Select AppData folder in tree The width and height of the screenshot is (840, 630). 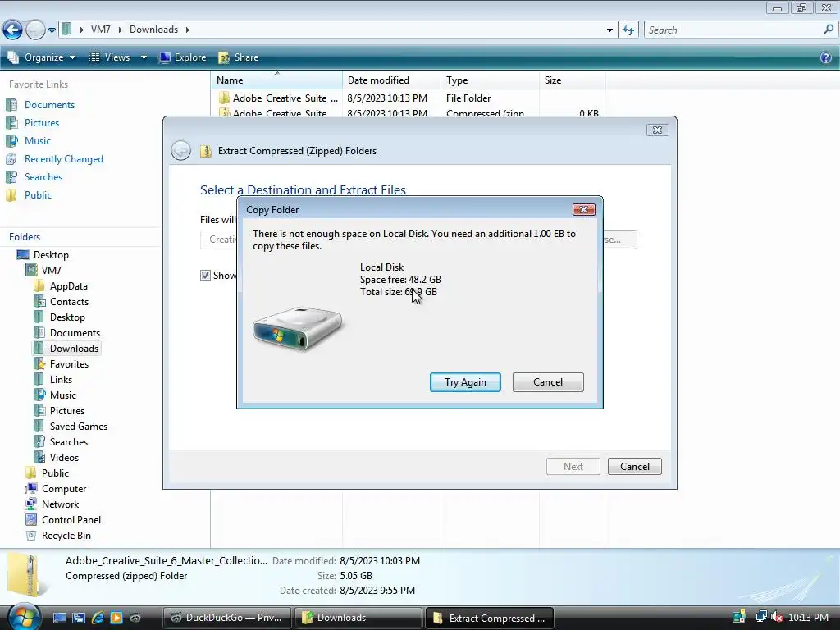click(69, 286)
